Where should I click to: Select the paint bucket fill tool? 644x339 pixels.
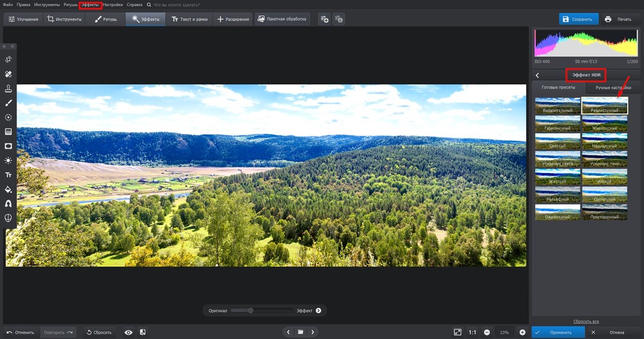[x=8, y=189]
